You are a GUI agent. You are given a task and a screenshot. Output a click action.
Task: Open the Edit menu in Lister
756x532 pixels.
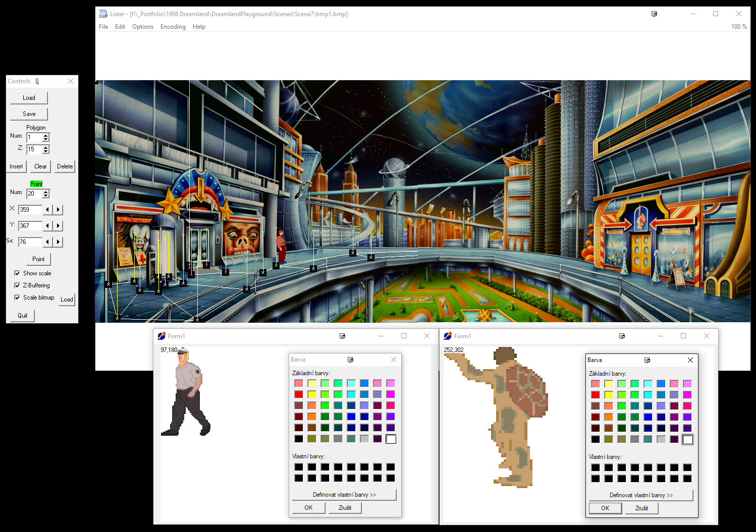coord(120,27)
